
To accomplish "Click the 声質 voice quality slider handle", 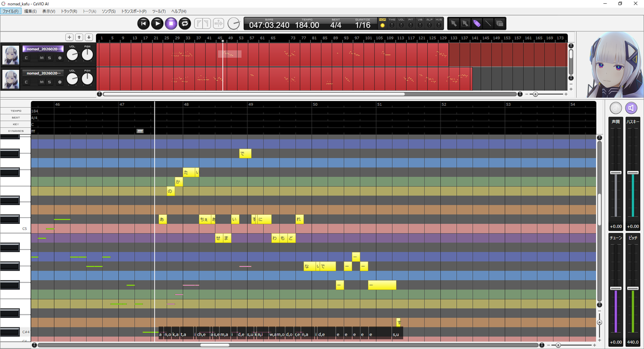I will tap(616, 173).
